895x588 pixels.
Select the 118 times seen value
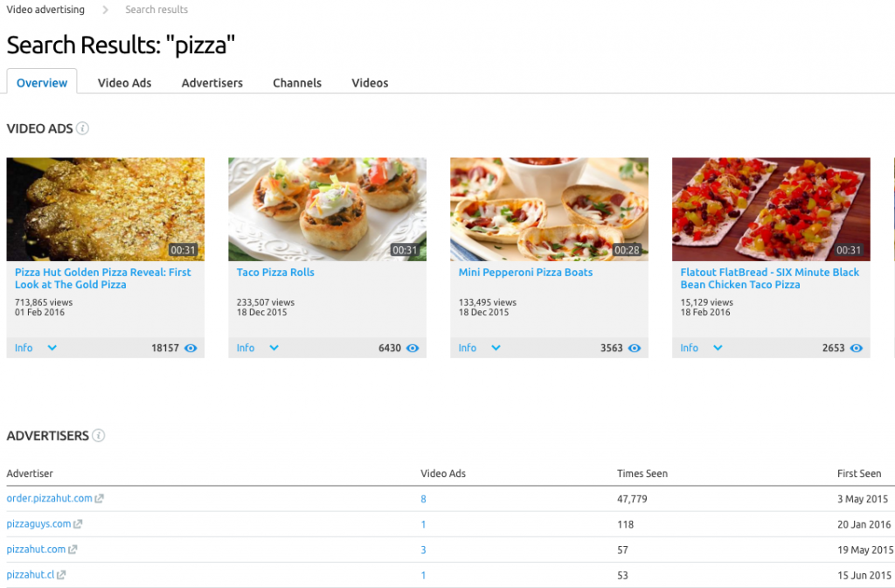625,525
